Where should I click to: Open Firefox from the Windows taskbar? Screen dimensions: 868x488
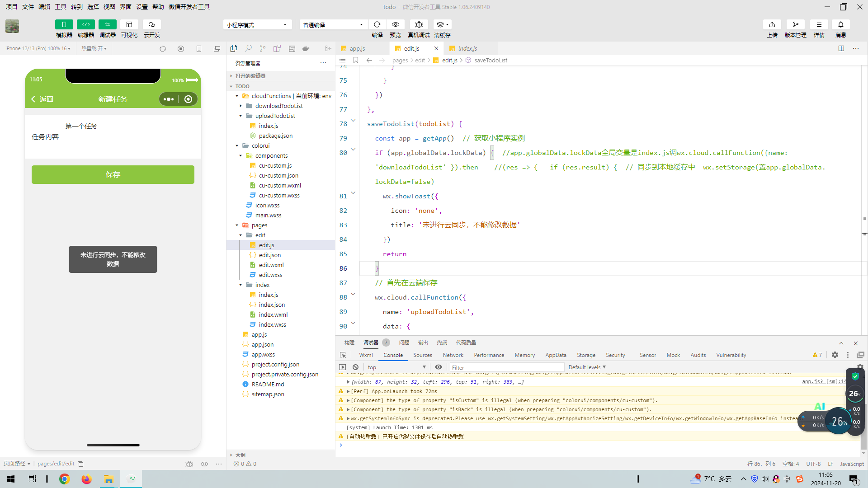(86, 479)
